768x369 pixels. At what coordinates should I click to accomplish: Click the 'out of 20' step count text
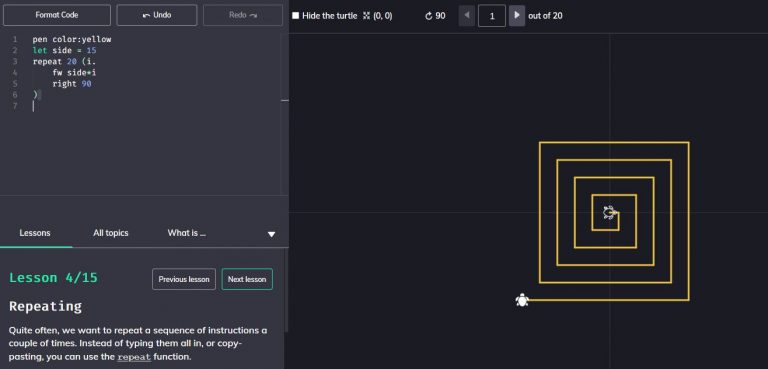tap(545, 16)
